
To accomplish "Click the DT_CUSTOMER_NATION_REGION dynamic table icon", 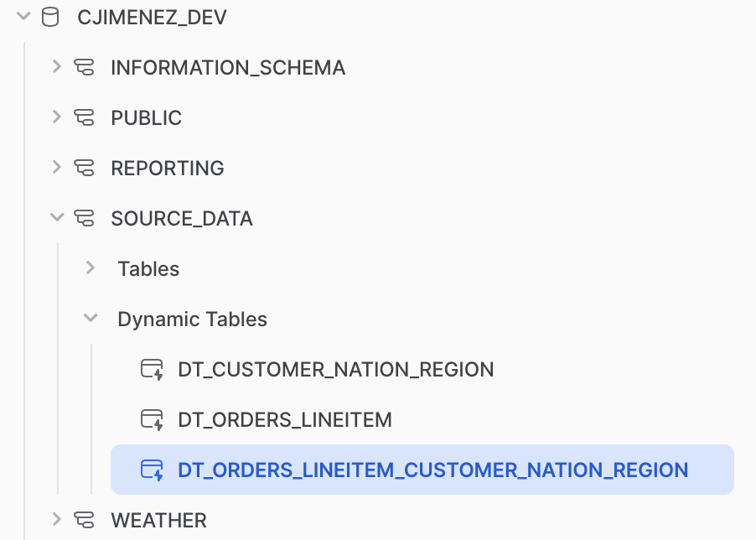I will click(152, 370).
